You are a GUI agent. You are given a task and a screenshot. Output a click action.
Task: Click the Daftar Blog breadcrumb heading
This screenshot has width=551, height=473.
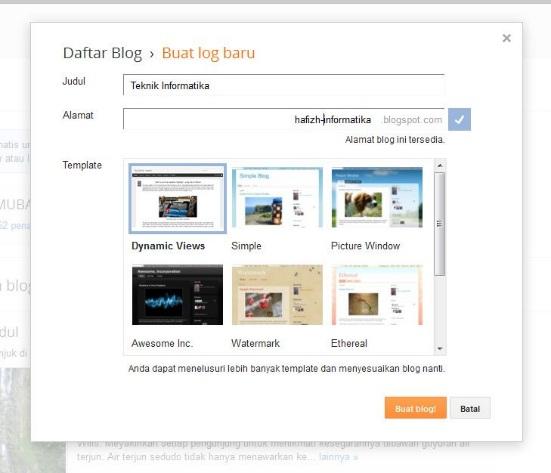(x=102, y=53)
